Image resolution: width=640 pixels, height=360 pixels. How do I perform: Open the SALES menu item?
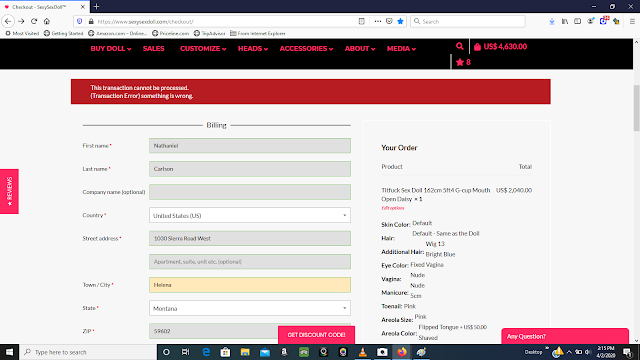tap(153, 49)
